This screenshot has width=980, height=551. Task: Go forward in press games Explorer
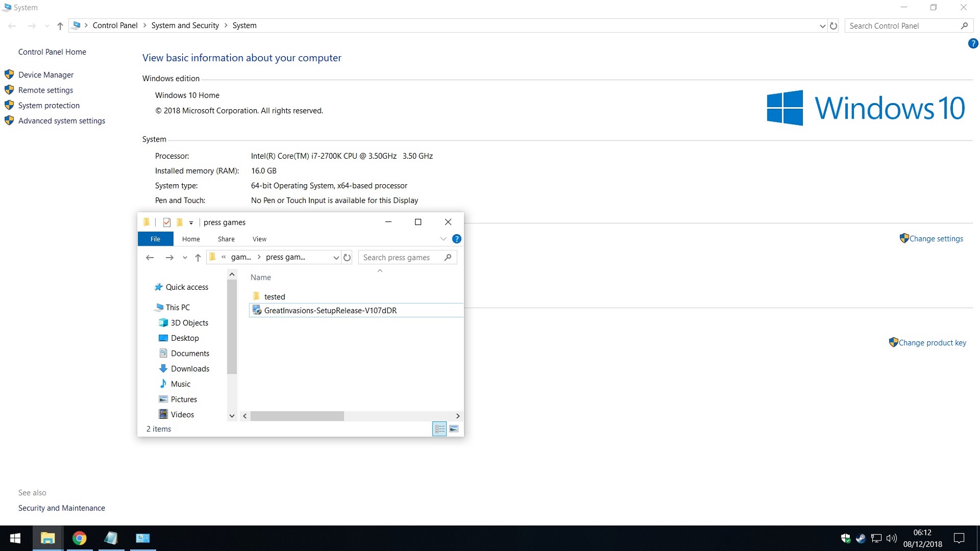pyautogui.click(x=169, y=258)
